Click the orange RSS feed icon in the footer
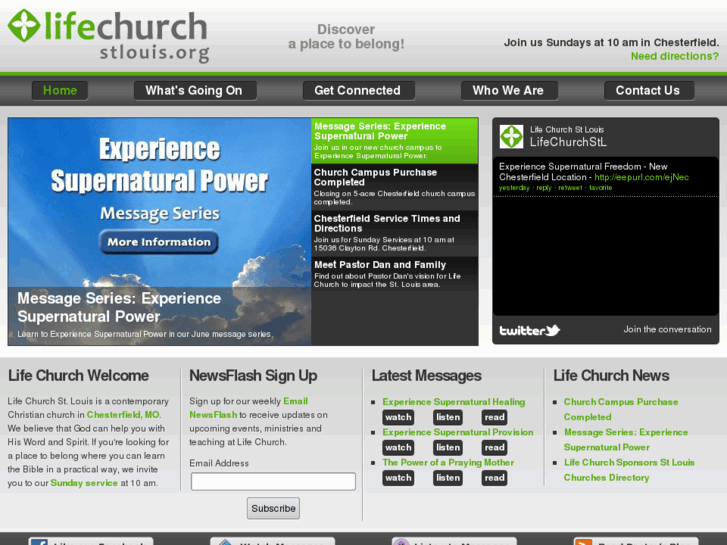The width and height of the screenshot is (727, 545). [584, 542]
